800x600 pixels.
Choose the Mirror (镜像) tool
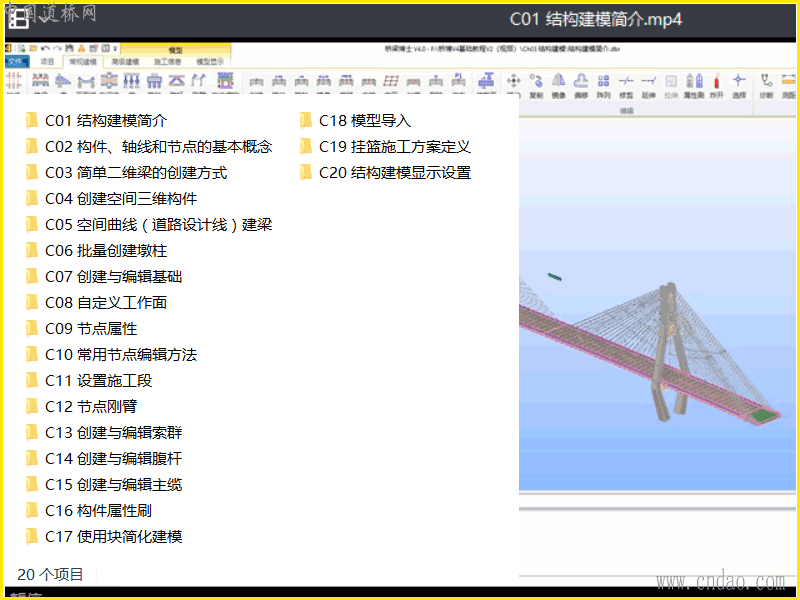[559, 81]
